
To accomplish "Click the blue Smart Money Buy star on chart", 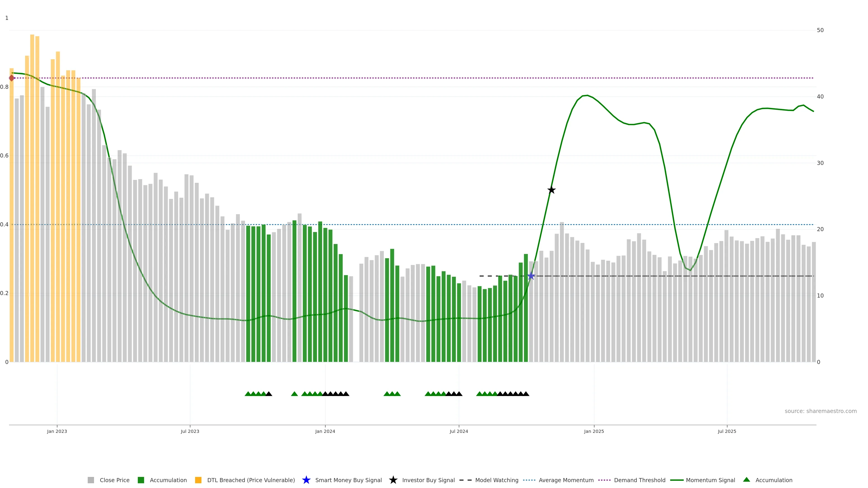I will [531, 276].
